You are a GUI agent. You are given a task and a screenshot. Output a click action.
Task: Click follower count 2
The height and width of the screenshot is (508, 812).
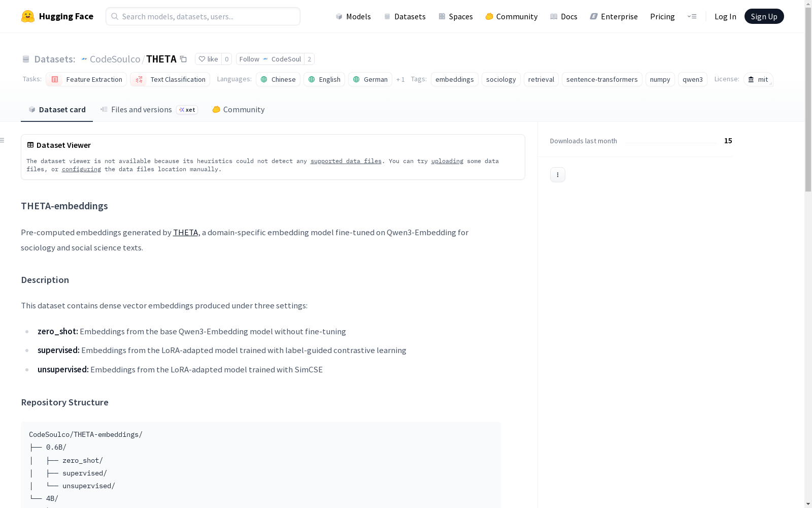click(309, 59)
